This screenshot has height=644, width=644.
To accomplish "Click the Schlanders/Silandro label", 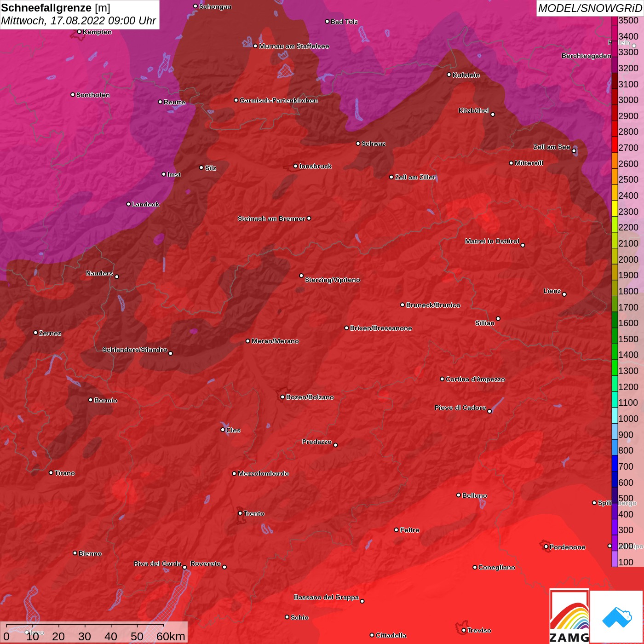I will [135, 350].
